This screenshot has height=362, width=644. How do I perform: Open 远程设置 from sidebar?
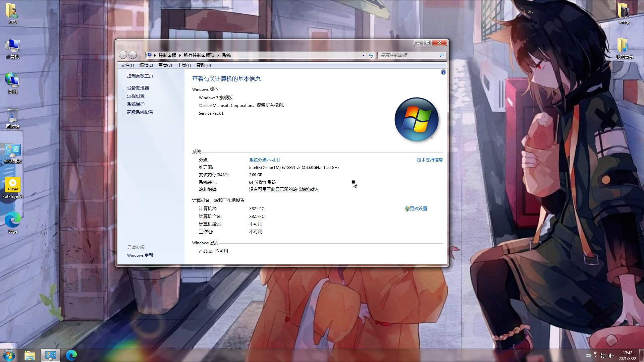(136, 96)
